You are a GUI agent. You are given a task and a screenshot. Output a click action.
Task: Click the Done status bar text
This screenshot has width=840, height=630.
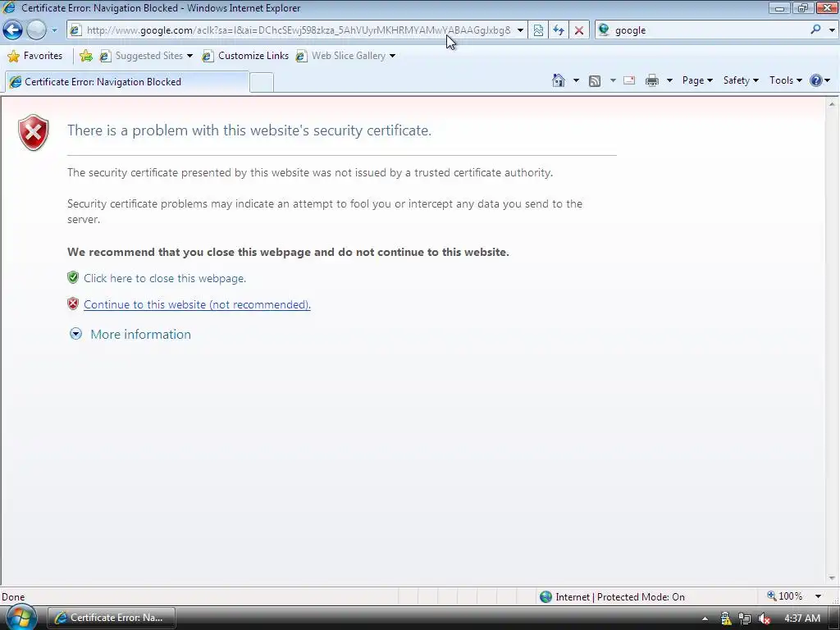click(x=13, y=597)
